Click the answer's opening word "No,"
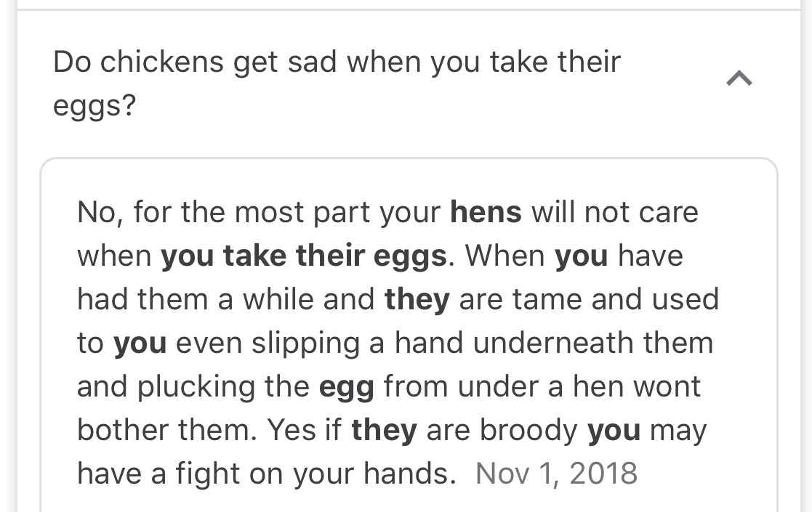Viewport: 812px width, 512px height. (100, 212)
